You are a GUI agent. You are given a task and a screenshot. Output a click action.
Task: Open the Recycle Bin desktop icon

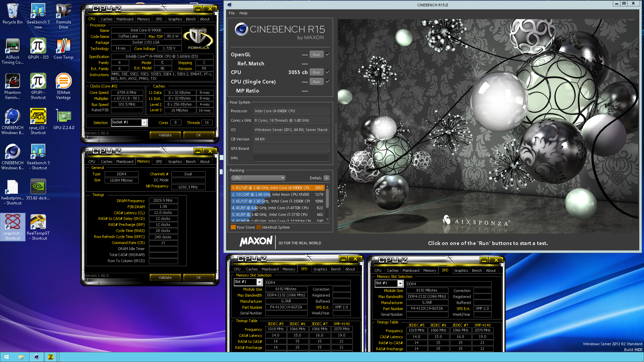(13, 14)
